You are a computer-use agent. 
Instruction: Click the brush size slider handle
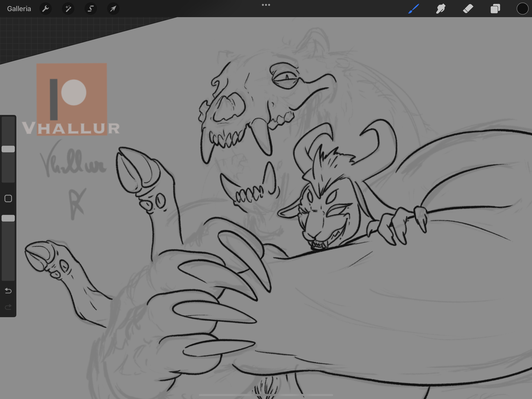click(8, 149)
